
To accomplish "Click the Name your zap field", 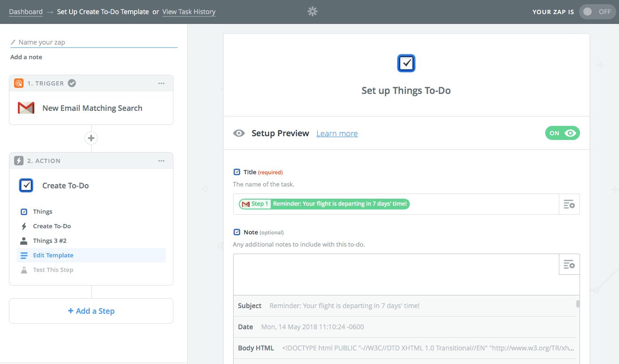I will point(94,42).
